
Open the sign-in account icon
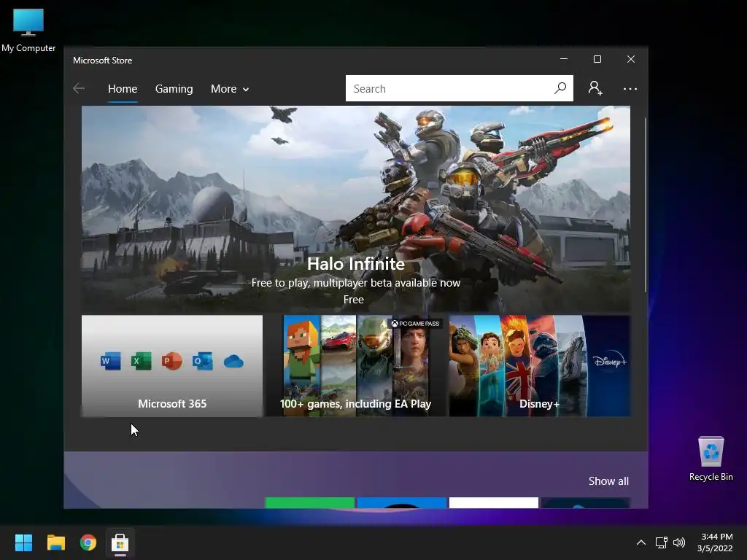595,88
